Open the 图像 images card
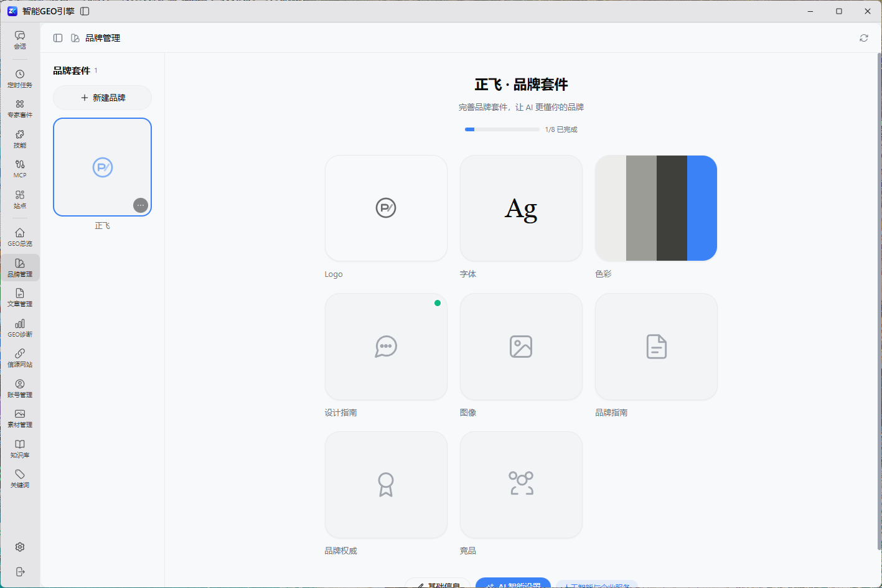Screen dimensions: 882x588 coord(521,347)
